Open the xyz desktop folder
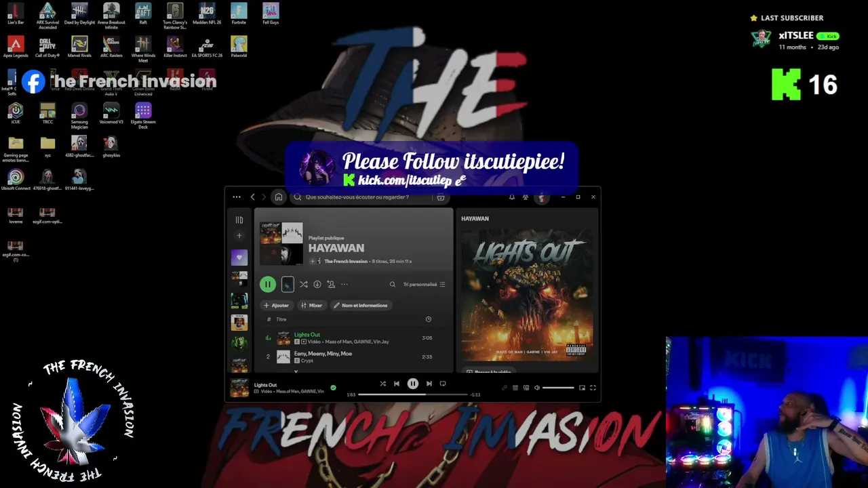Viewport: 868px width, 488px height. (x=47, y=146)
